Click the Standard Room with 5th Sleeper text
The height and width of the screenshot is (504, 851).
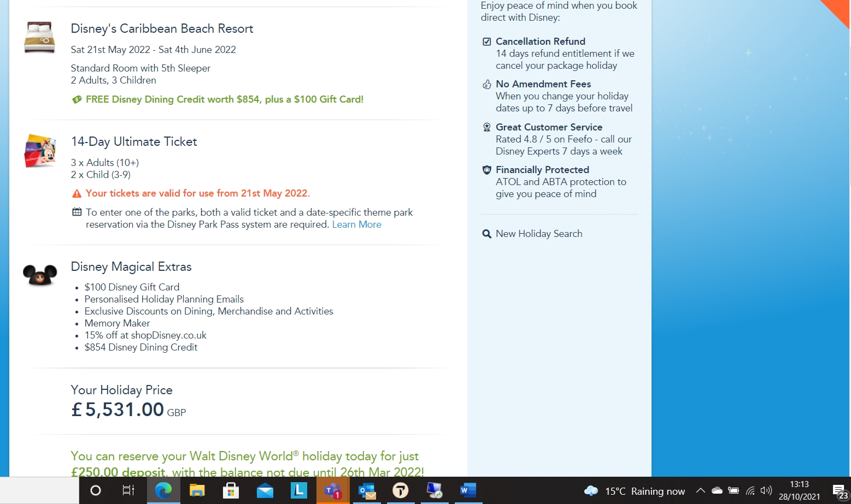pos(140,68)
